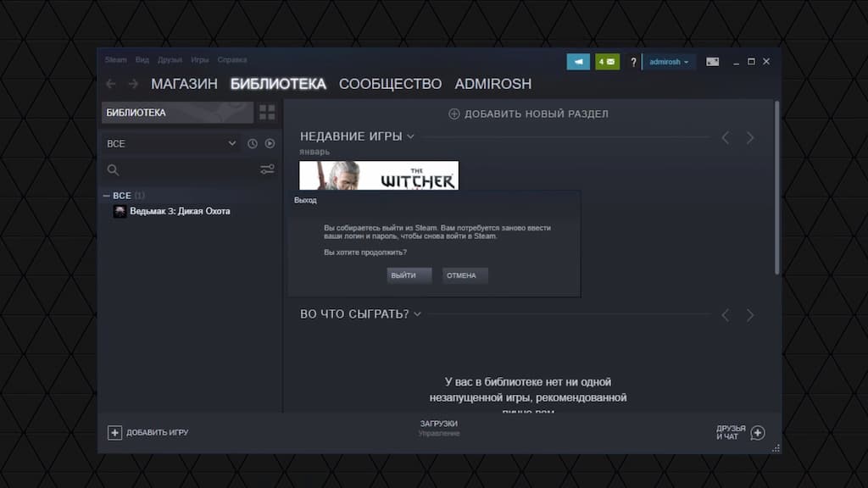
Task: Open the Игры menu
Action: [x=200, y=60]
